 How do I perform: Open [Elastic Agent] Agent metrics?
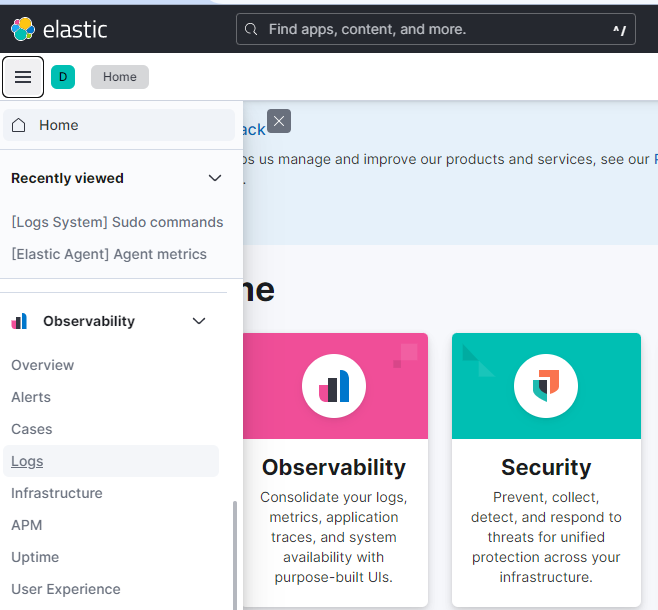109,254
